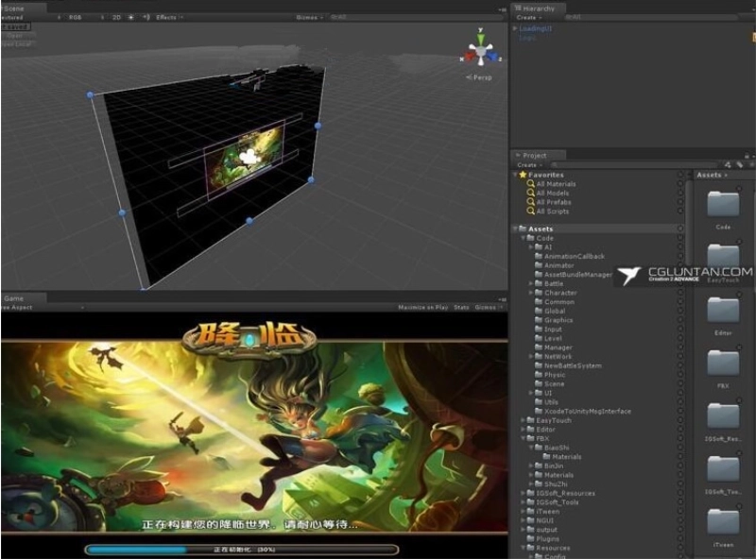Open the Game panel options menu icon
Screen dimensions: 756x559
click(x=502, y=299)
